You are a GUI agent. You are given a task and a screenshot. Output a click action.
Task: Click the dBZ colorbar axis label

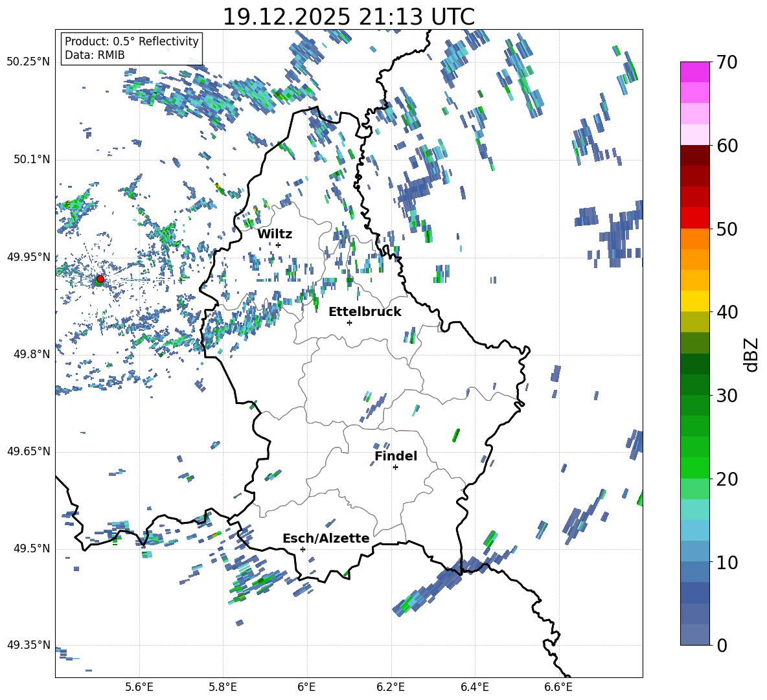[751, 354]
